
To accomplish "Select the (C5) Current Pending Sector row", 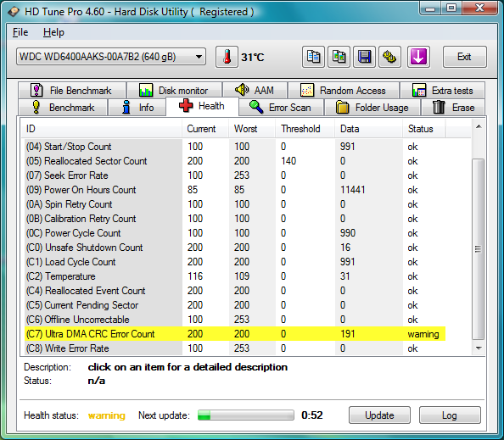I will 235,305.
